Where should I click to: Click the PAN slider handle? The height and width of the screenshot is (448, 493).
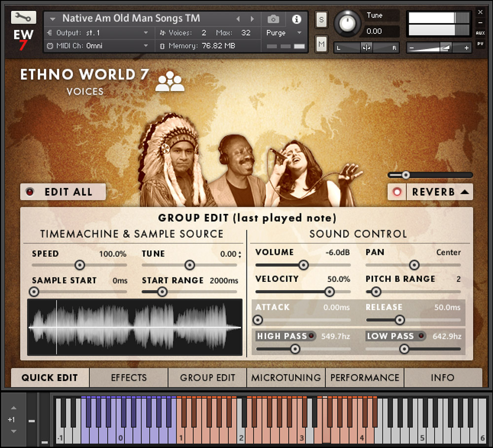[414, 265]
